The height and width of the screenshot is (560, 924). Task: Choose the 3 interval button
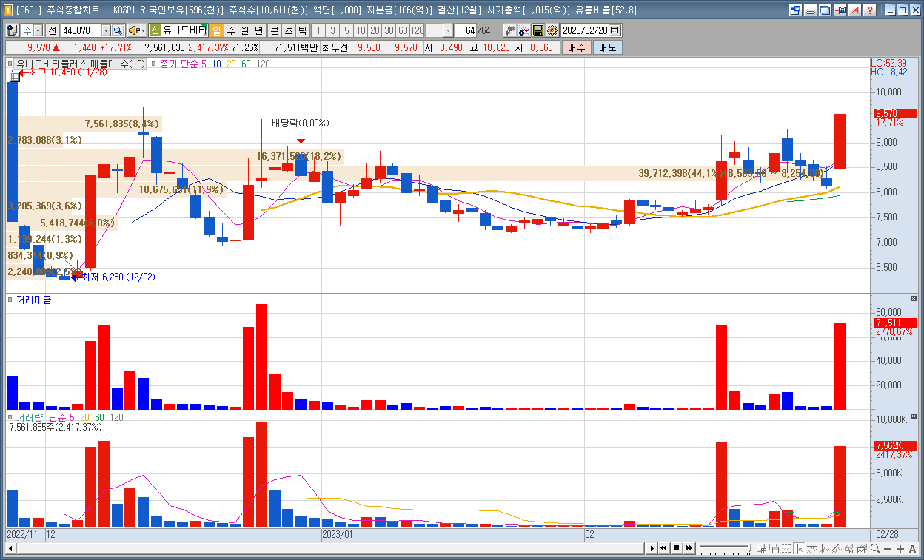point(332,30)
